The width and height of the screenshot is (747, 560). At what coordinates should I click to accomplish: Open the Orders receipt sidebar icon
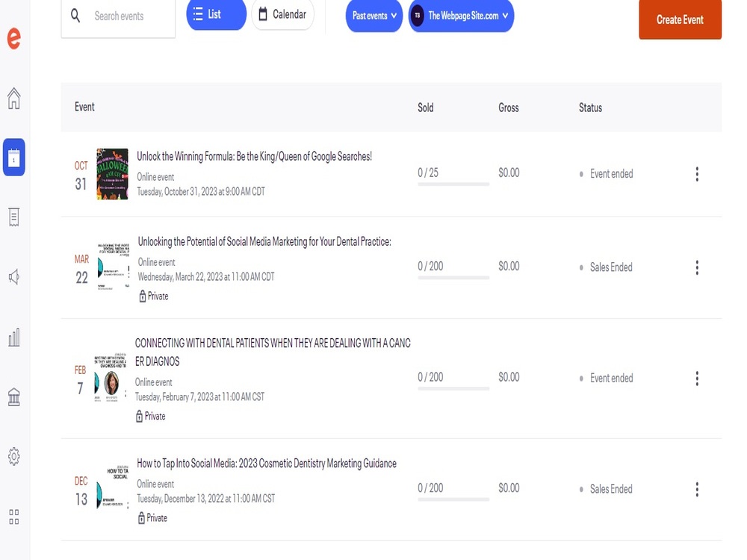pyautogui.click(x=13, y=217)
